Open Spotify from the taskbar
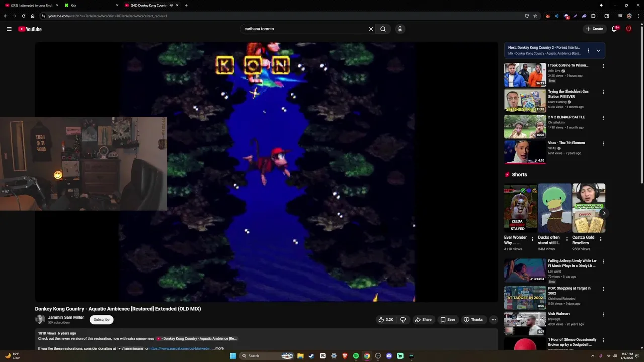This screenshot has height=362, width=644. click(356, 356)
